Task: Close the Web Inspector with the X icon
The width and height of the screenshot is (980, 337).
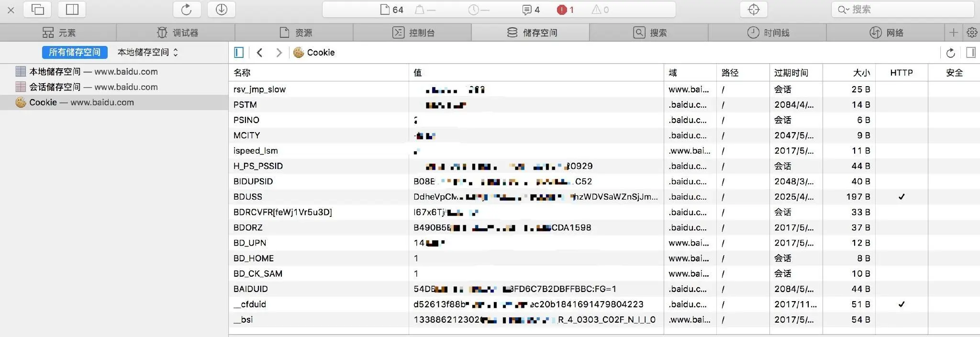Action: (11, 10)
